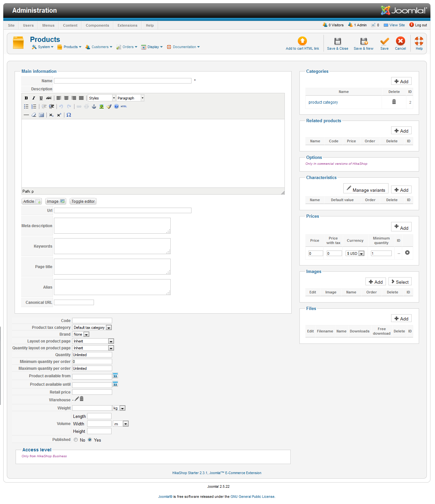Viewport: 435px width, 504px height.
Task: Apply superscript formatting
Action: pyautogui.click(x=59, y=115)
